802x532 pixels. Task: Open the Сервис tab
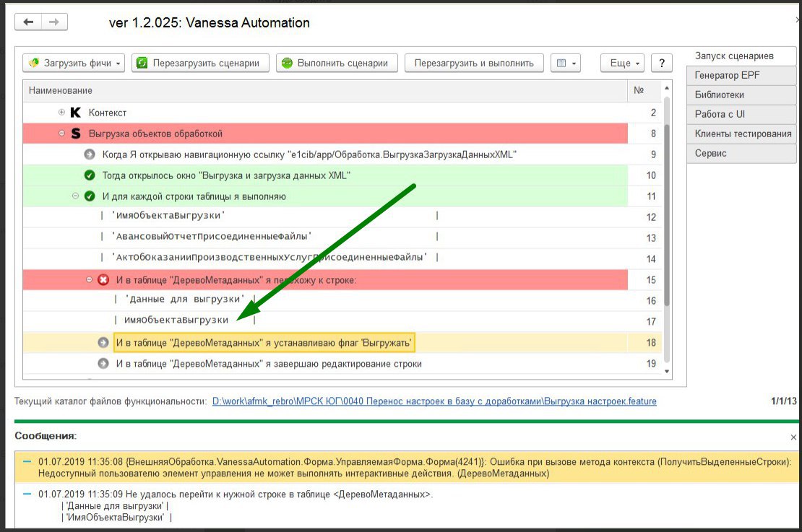[741, 153]
